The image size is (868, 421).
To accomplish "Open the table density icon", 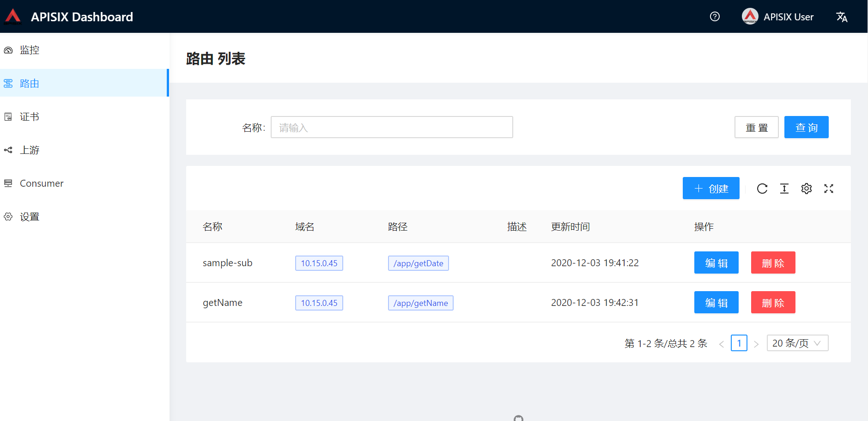I will click(x=784, y=189).
